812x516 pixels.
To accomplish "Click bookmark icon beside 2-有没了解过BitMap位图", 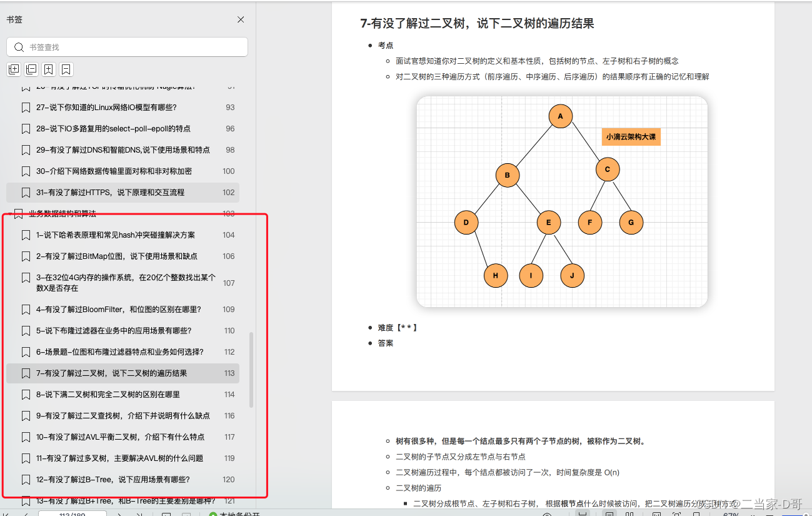I will (x=26, y=256).
